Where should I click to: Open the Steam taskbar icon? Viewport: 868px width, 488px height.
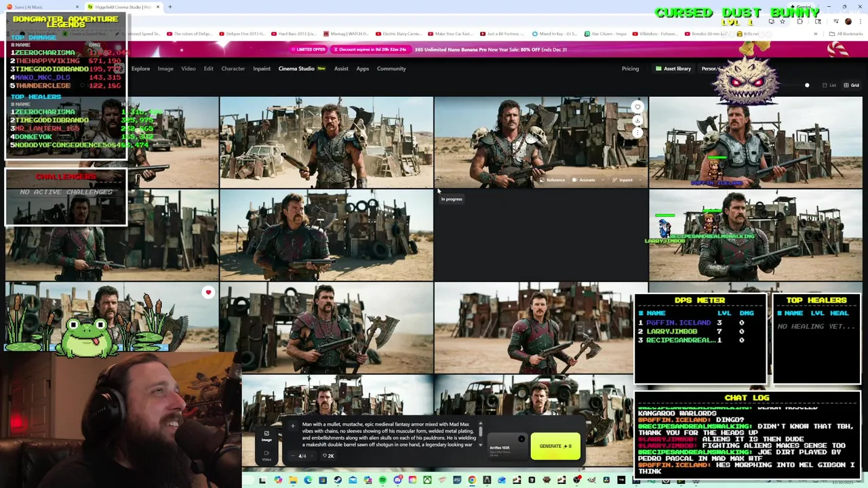click(x=338, y=480)
